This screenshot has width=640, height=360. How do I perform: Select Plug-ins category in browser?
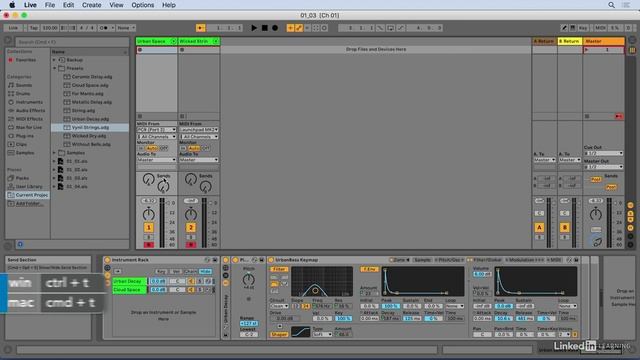click(24, 136)
